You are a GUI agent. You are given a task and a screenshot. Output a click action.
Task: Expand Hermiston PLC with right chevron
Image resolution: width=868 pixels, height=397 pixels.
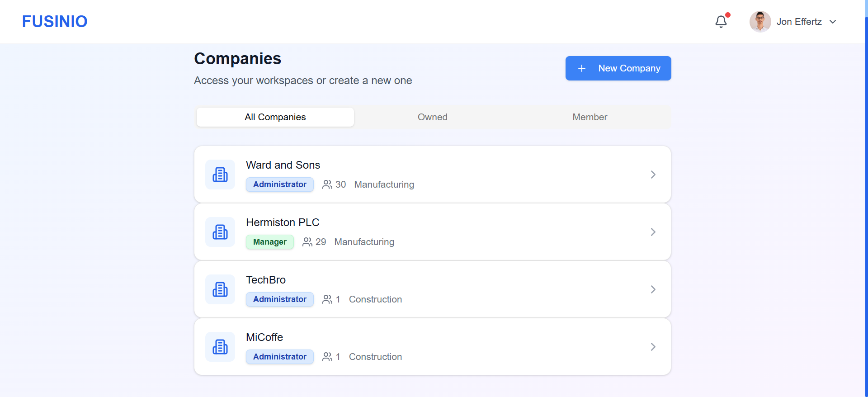653,232
